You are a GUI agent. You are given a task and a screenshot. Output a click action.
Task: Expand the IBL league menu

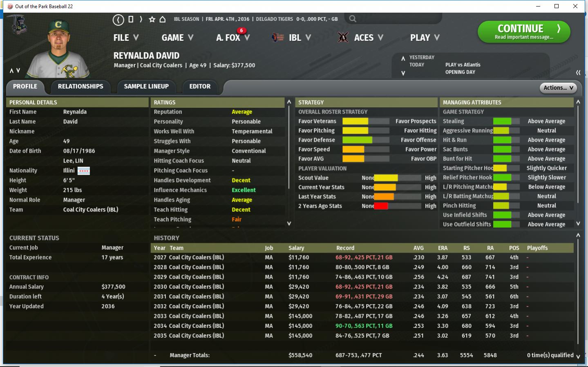300,38
